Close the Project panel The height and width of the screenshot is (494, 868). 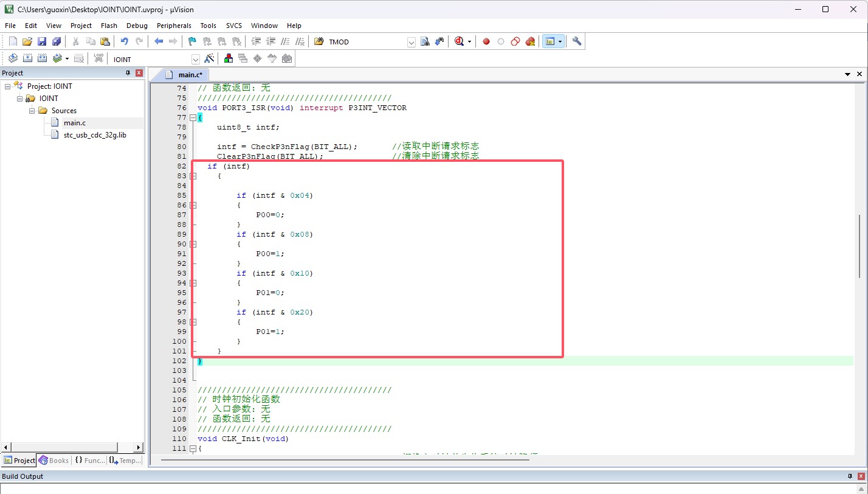(139, 73)
